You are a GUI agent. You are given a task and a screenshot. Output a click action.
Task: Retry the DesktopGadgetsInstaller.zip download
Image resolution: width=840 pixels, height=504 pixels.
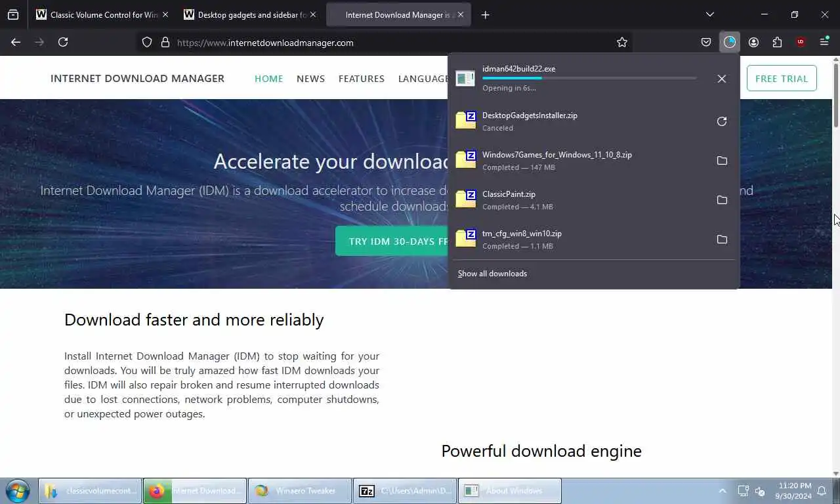click(x=722, y=121)
